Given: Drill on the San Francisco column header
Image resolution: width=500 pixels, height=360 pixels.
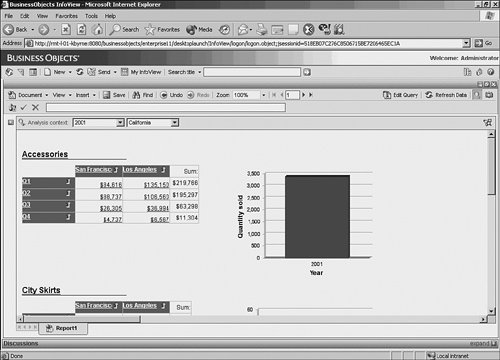Looking at the screenshot, I should click(93, 170).
